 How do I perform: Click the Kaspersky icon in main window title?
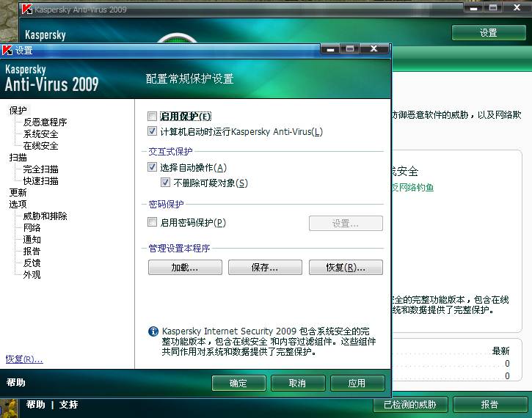tap(26, 10)
